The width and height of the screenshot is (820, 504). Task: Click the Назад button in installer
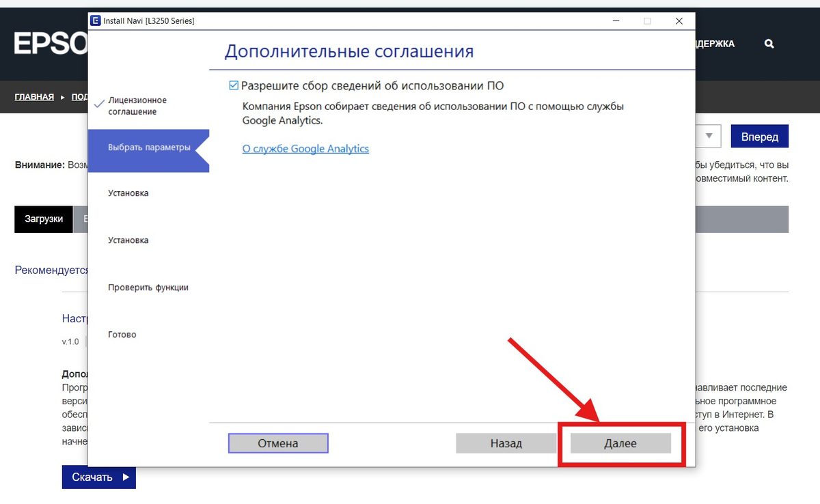[x=506, y=443]
